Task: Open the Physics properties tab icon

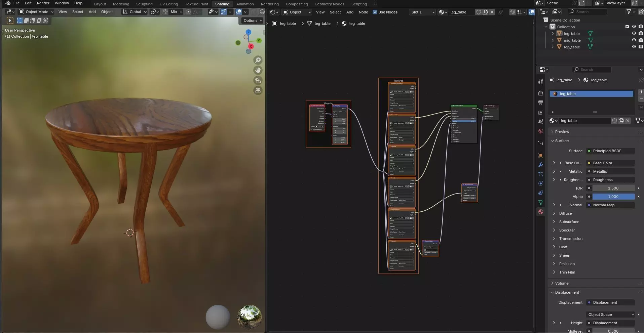Action: point(540,183)
